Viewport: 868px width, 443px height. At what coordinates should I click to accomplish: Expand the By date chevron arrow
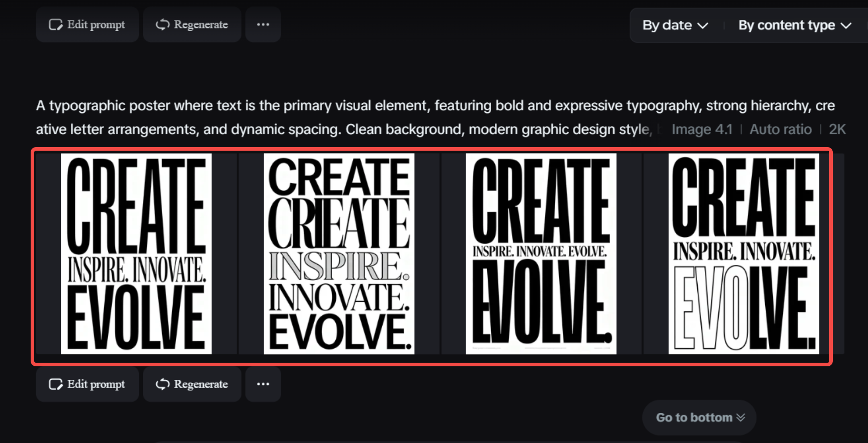(x=703, y=26)
